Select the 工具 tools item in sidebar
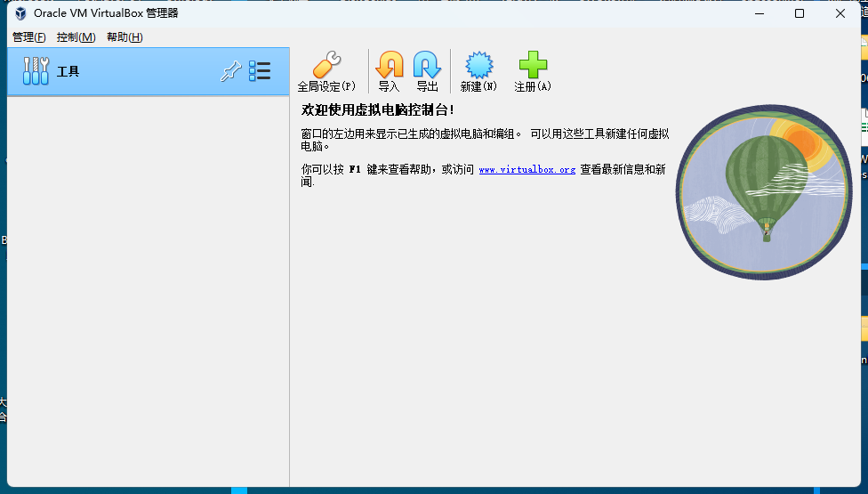 149,71
